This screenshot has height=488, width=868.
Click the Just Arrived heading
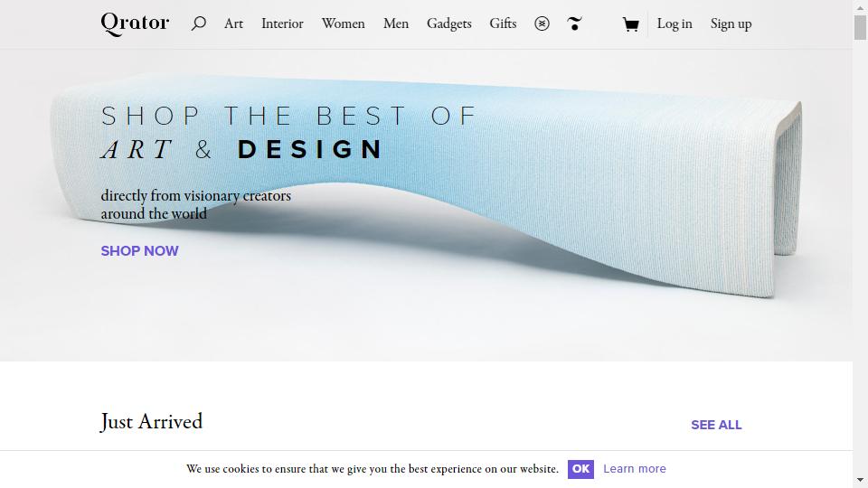151,422
